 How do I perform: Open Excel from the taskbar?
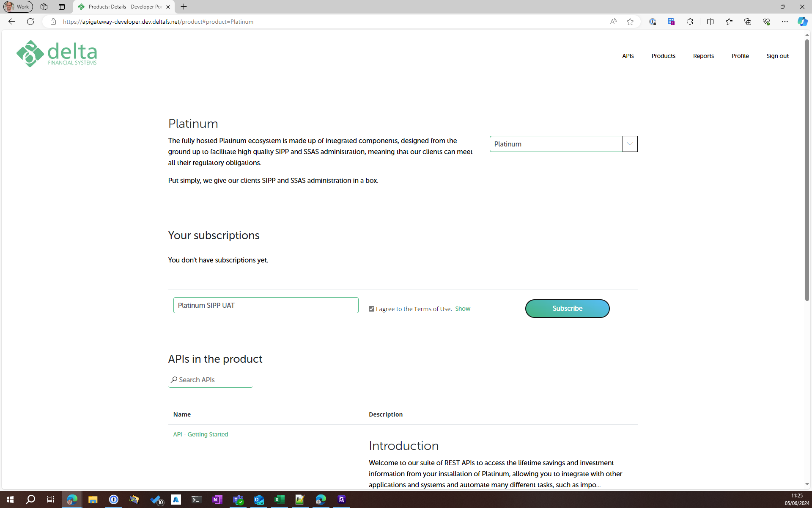(x=280, y=500)
